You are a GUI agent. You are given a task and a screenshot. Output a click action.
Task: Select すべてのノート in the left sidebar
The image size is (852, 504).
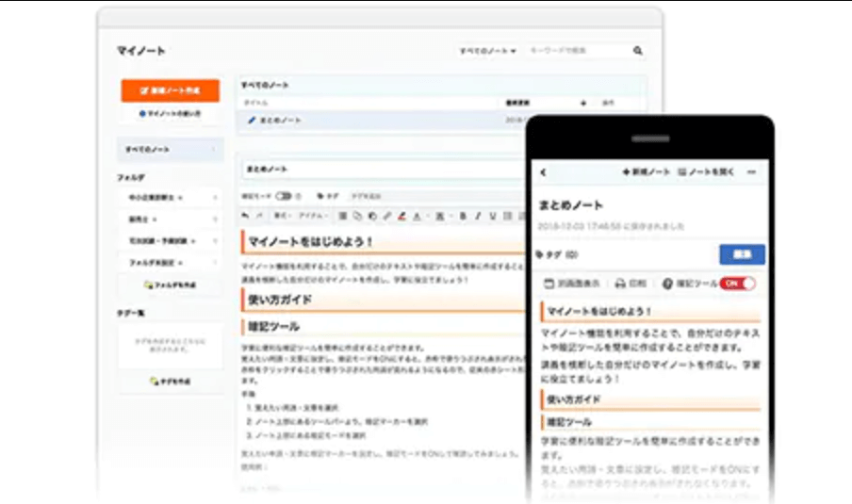[170, 150]
